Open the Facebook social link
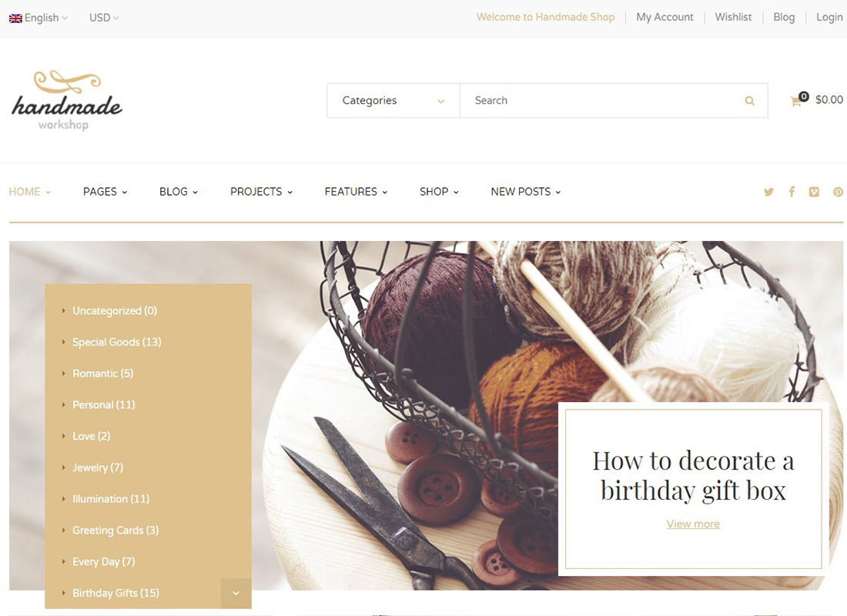This screenshot has width=847, height=616. pos(792,191)
